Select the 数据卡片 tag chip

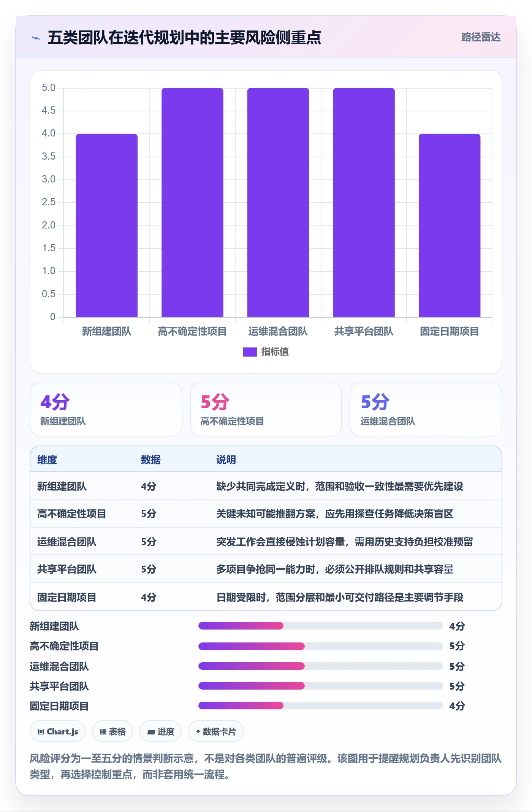tap(216, 731)
